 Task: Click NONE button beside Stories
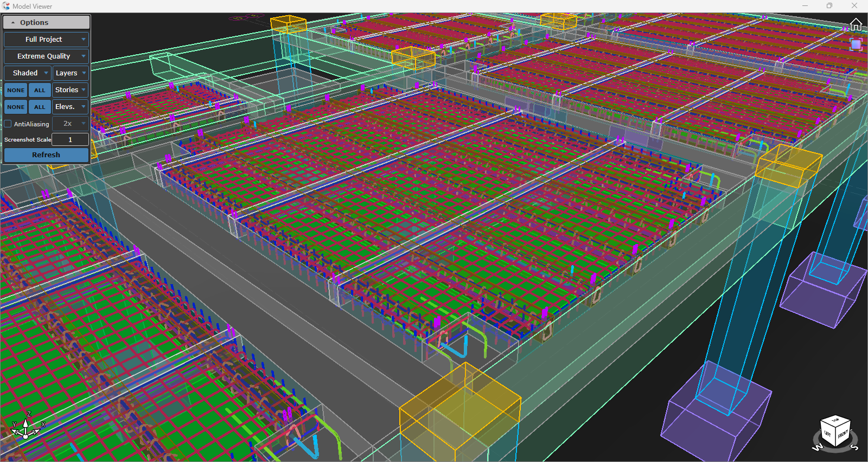(16, 90)
